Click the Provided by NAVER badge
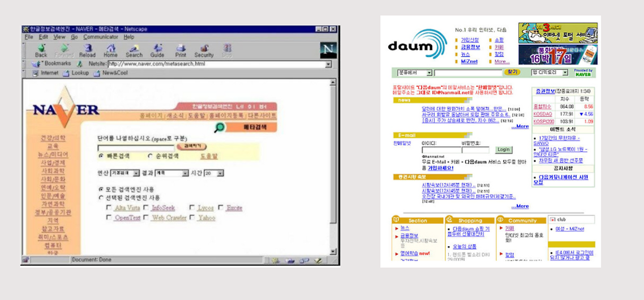644x300 pixels. [583, 72]
